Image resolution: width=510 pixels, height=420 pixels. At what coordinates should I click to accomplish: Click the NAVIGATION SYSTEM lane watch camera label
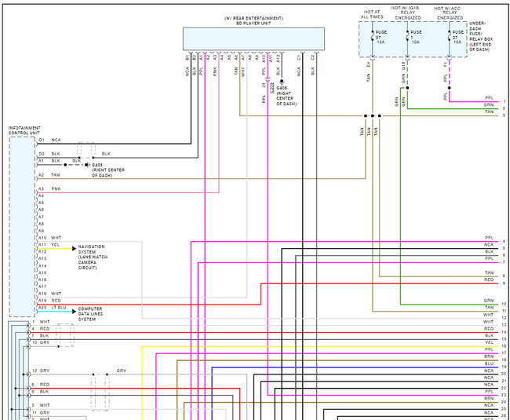coord(93,257)
